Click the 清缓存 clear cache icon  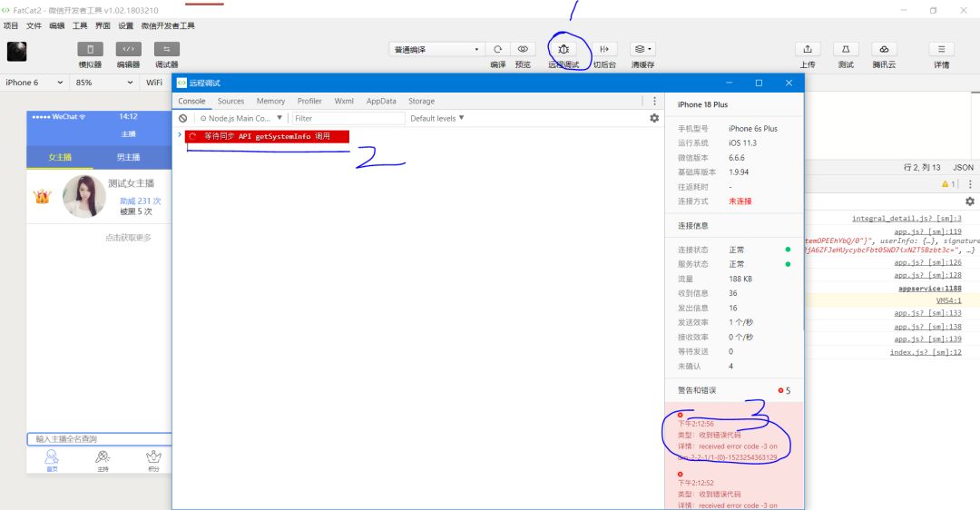pos(642,49)
